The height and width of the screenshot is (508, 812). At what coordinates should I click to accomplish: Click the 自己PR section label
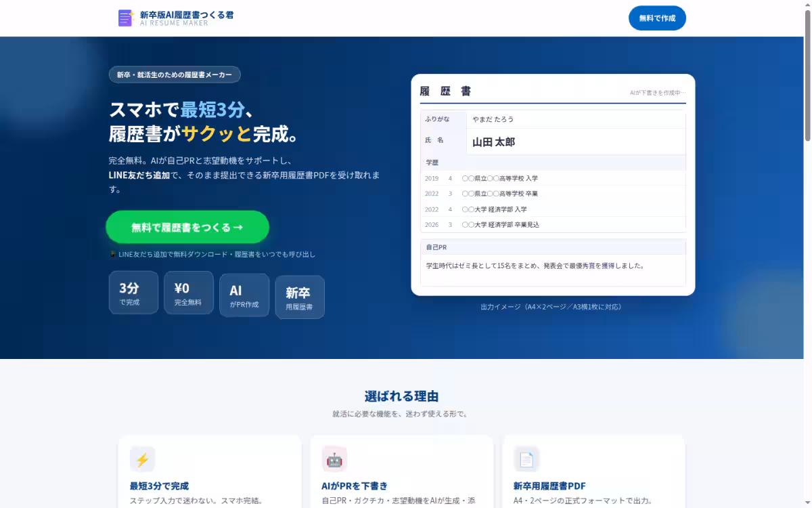[436, 247]
